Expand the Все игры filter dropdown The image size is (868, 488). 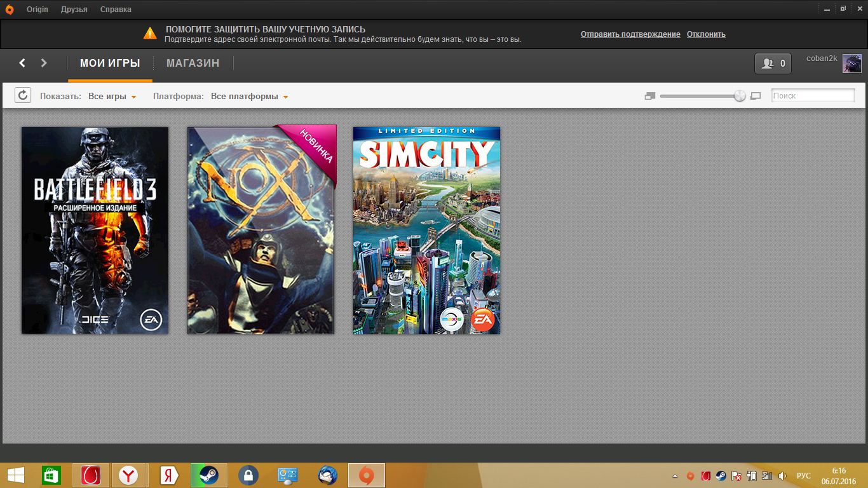pos(112,97)
